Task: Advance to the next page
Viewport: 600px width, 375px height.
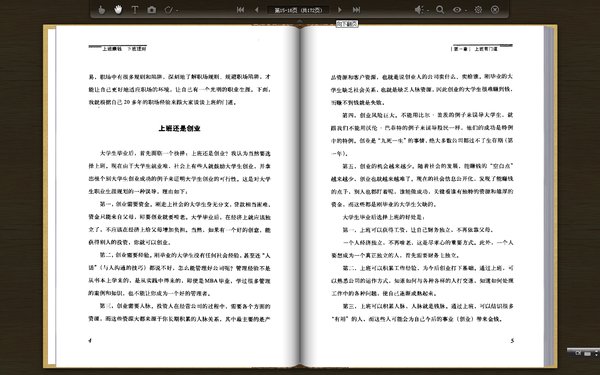Action: tap(339, 10)
